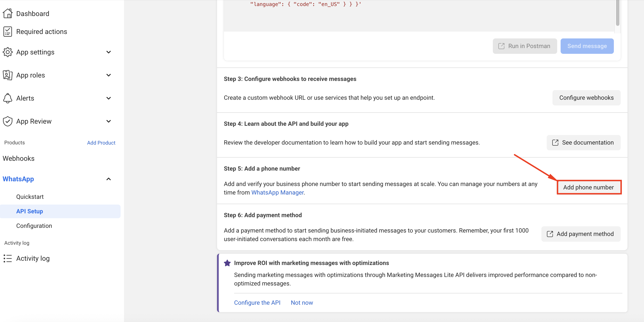
Task: Expand the Alerts chevron
Action: pyautogui.click(x=108, y=98)
